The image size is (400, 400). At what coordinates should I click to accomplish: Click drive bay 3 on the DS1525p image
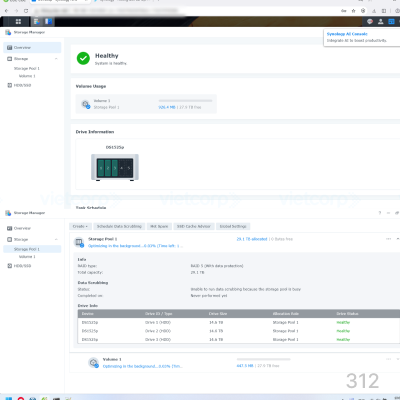coord(115,168)
